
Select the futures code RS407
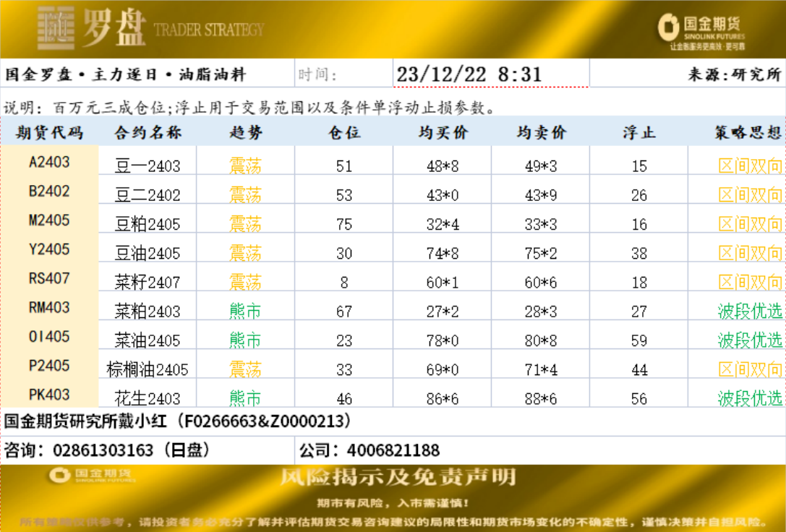[49, 278]
